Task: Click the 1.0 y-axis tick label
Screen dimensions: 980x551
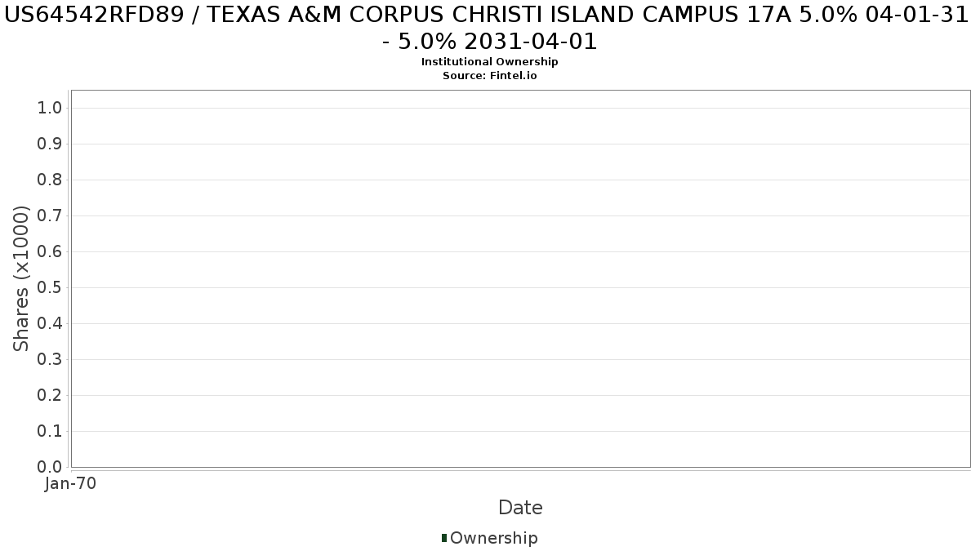Action: tap(50, 108)
